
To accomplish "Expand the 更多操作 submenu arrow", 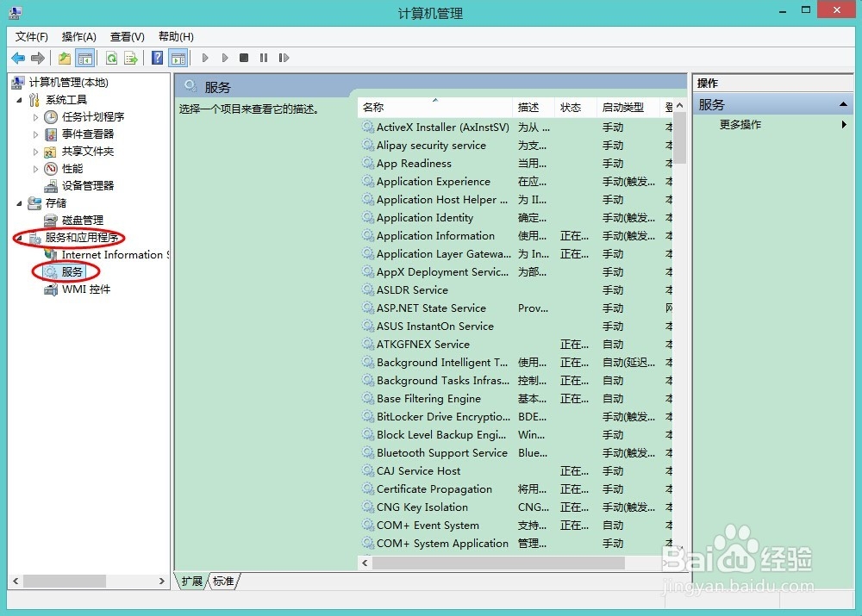I will (845, 124).
